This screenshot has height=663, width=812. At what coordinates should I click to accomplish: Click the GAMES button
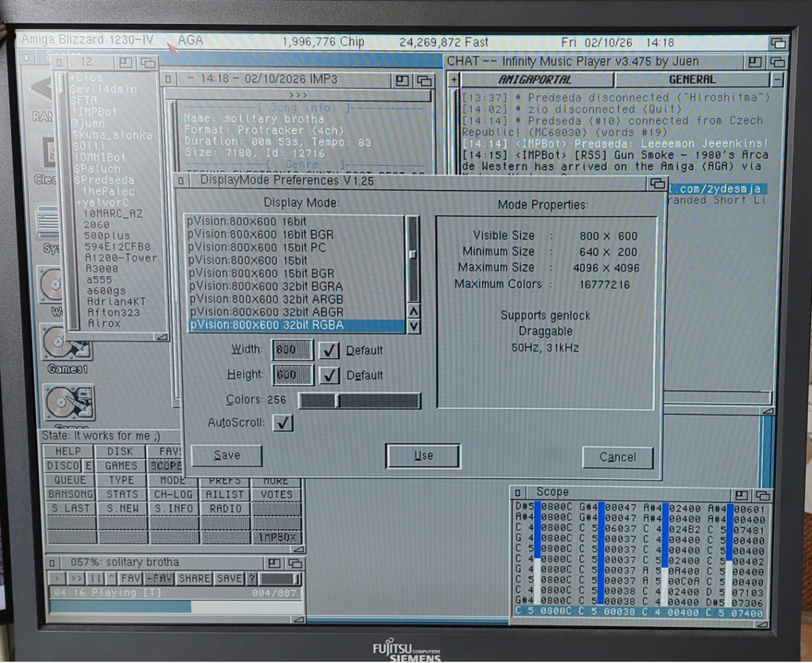click(x=121, y=466)
